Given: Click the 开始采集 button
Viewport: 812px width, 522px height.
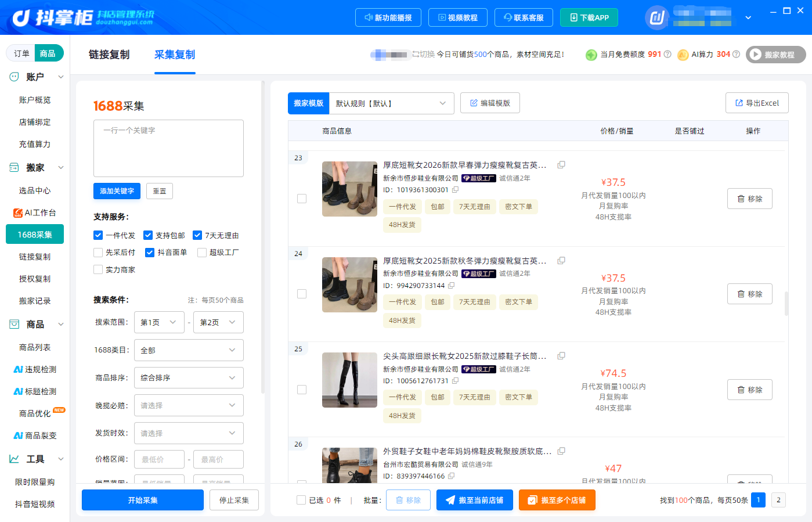Looking at the screenshot, I should (143, 500).
